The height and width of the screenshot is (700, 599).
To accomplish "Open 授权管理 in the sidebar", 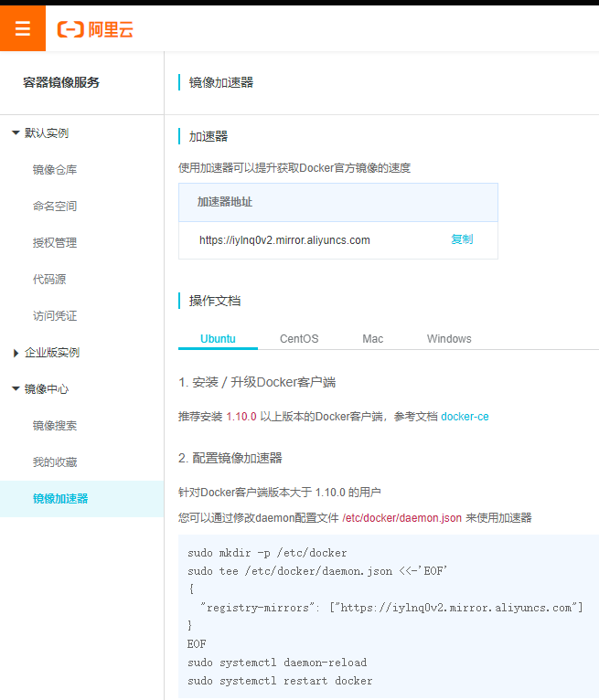I will coord(55,243).
